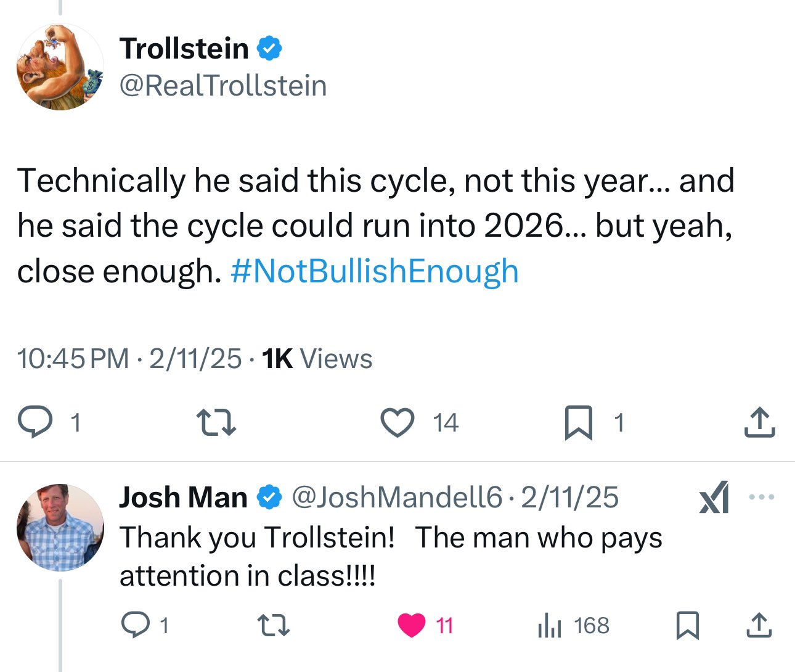Like Trollstein's tweet with heart icon

pyautogui.click(x=397, y=423)
